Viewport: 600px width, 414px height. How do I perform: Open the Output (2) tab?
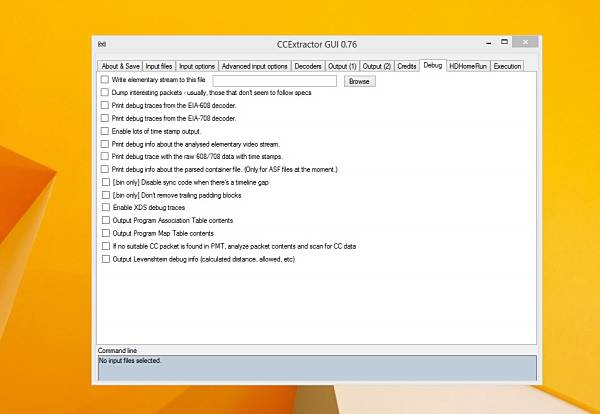(x=377, y=66)
